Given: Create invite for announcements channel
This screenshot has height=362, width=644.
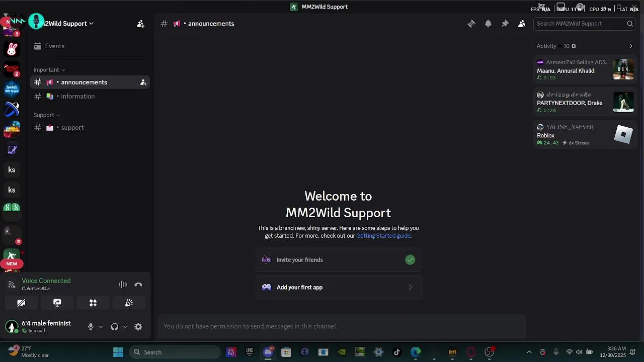Looking at the screenshot, I should pyautogui.click(x=143, y=82).
